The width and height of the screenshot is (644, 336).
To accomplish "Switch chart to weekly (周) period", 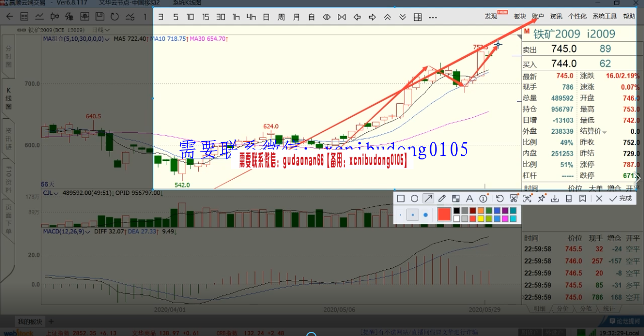I will (282, 17).
